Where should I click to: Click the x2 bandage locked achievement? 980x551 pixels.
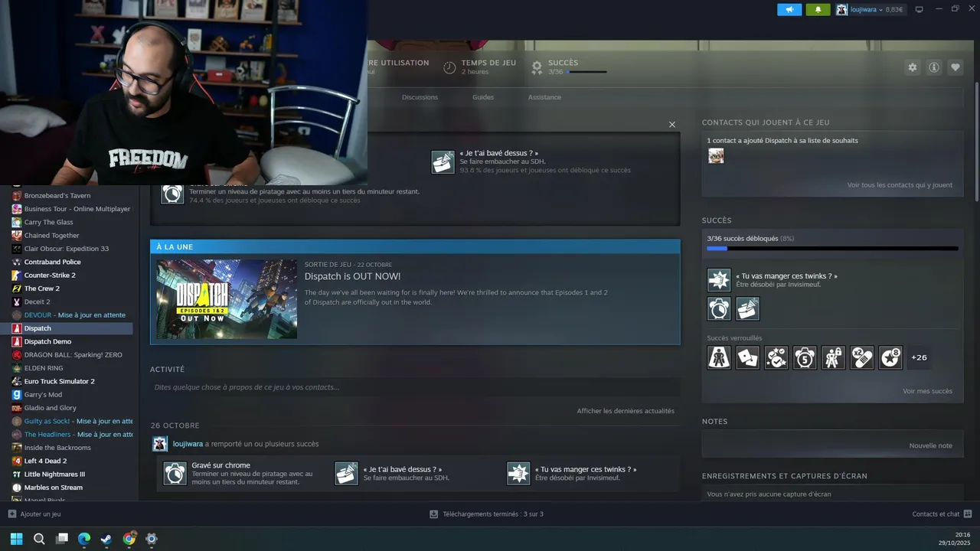[862, 357]
